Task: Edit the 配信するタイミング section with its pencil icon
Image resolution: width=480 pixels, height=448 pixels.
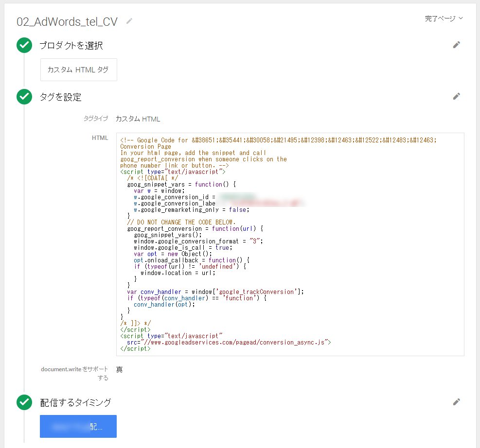Action: [x=457, y=402]
